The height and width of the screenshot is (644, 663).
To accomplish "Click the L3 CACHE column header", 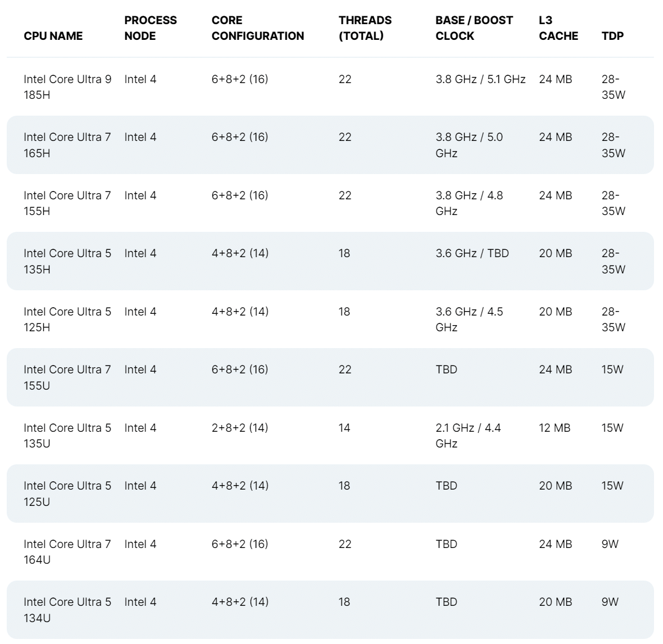I will [x=558, y=28].
